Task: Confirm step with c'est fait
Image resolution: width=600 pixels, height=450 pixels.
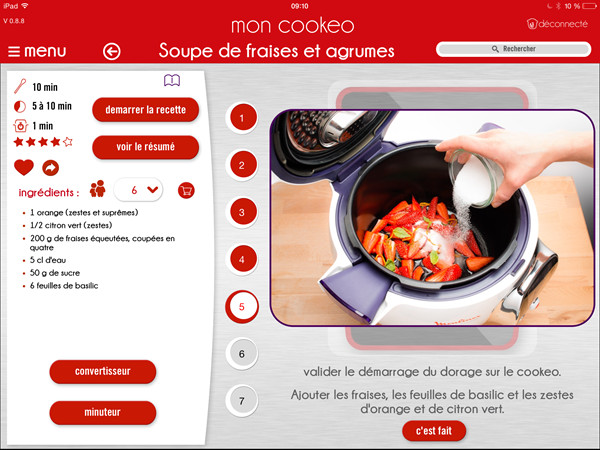Action: coord(434,431)
